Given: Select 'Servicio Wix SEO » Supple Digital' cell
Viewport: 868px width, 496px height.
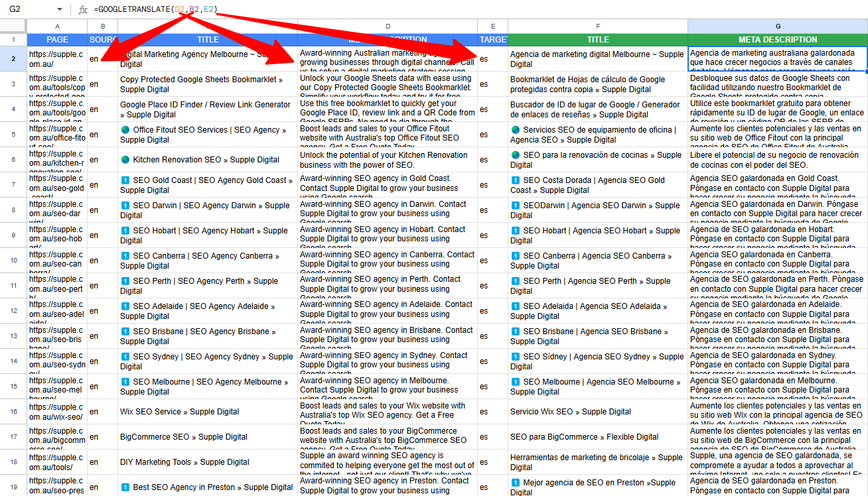Looking at the screenshot, I should tap(598, 412).
